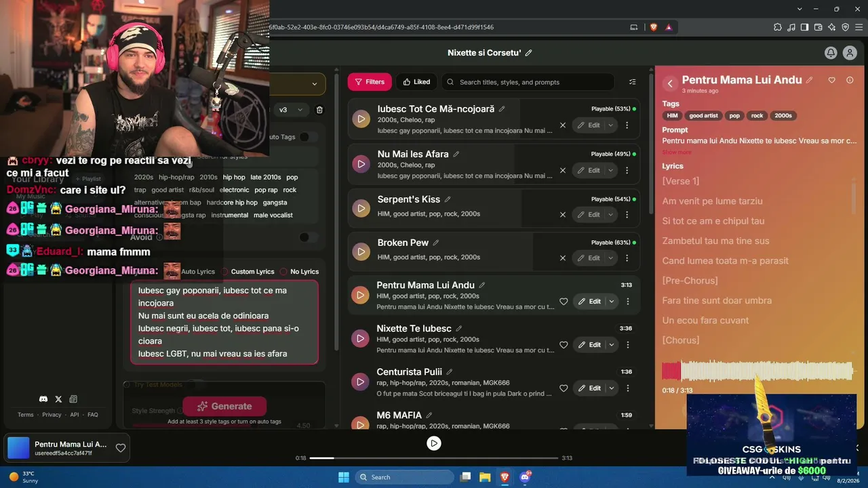Expand Edit dropdown for Nixette Te Iubesc
This screenshot has width=868, height=488.
point(612,345)
